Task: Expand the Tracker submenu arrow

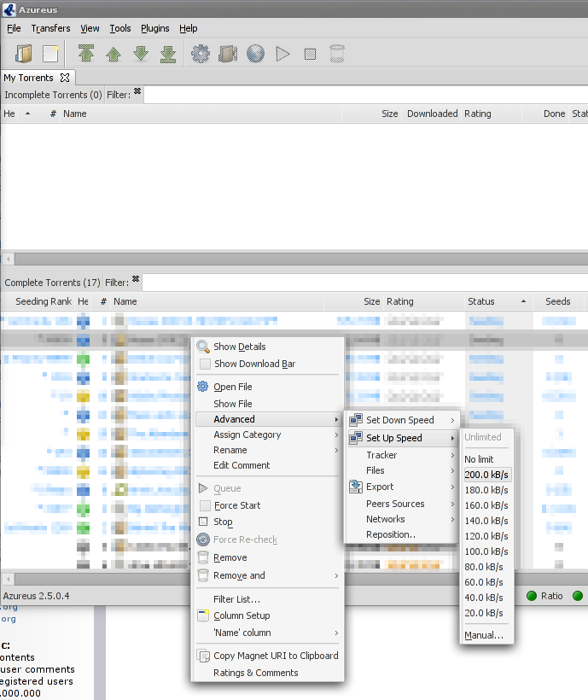Action: 452,455
